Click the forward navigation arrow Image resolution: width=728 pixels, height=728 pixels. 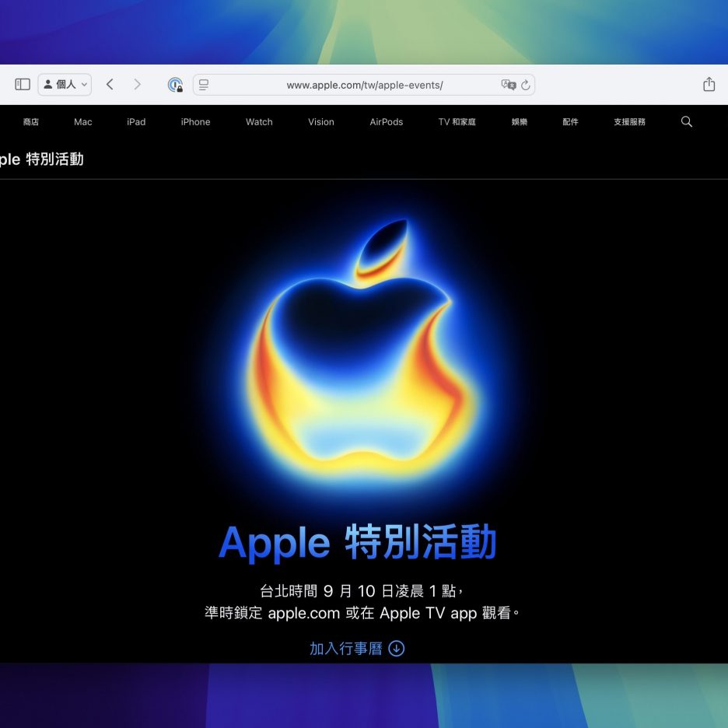coord(138,84)
